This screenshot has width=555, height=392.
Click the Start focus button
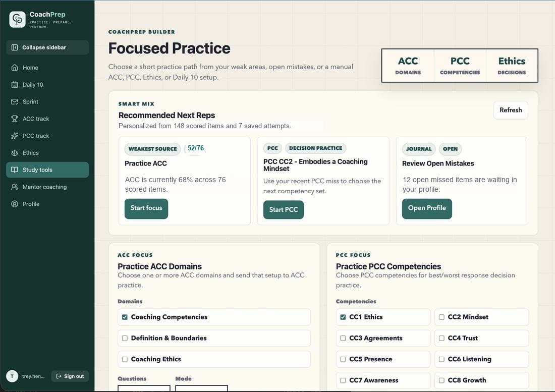(x=146, y=209)
